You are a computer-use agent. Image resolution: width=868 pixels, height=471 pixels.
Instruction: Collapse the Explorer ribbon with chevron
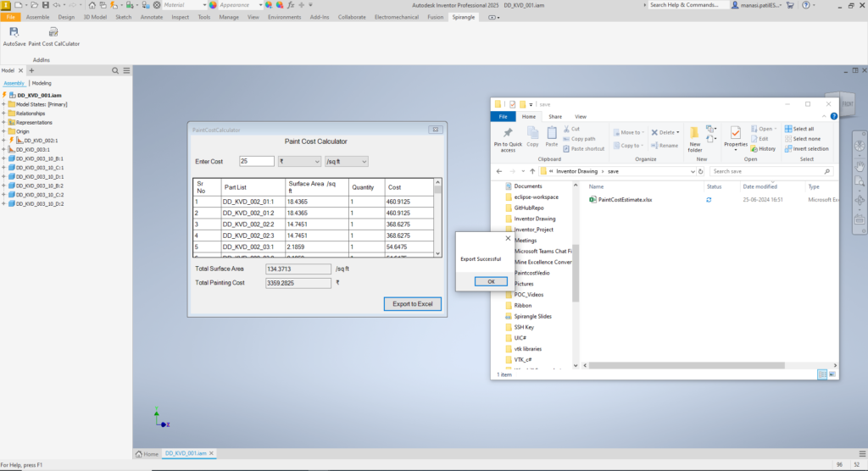[824, 116]
